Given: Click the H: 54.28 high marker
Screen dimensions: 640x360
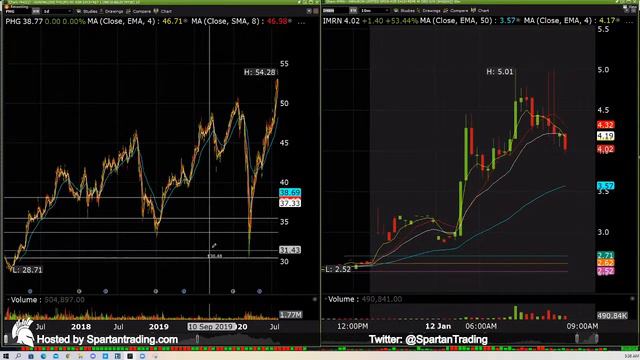Looking at the screenshot, I should [260, 72].
